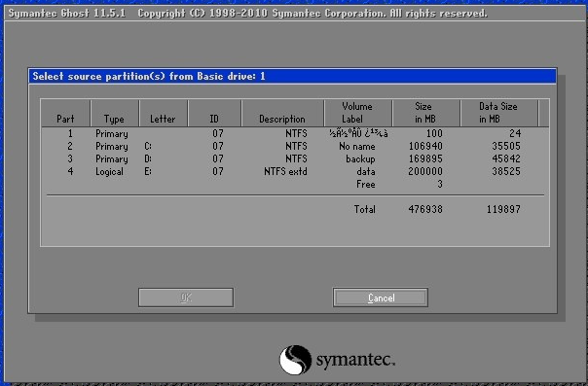Click the size value 100 of partition 1

434,133
